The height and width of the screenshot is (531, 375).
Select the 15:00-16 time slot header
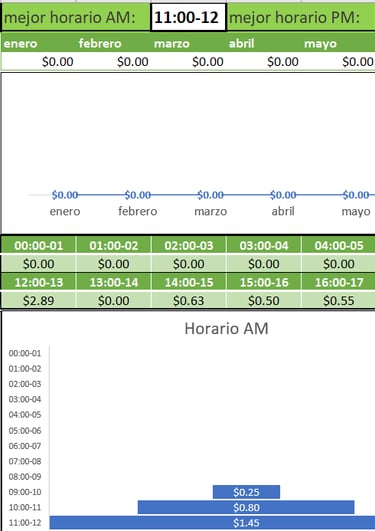pyautogui.click(x=264, y=282)
